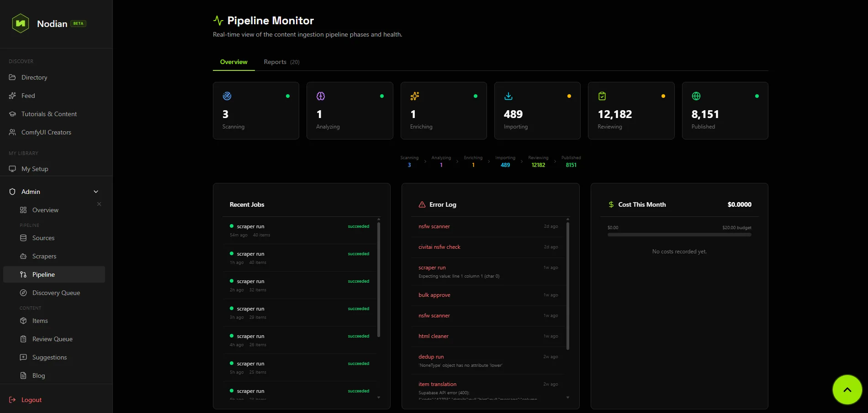
Task: Open nsfw scanner error from 1w ago
Action: click(x=488, y=316)
